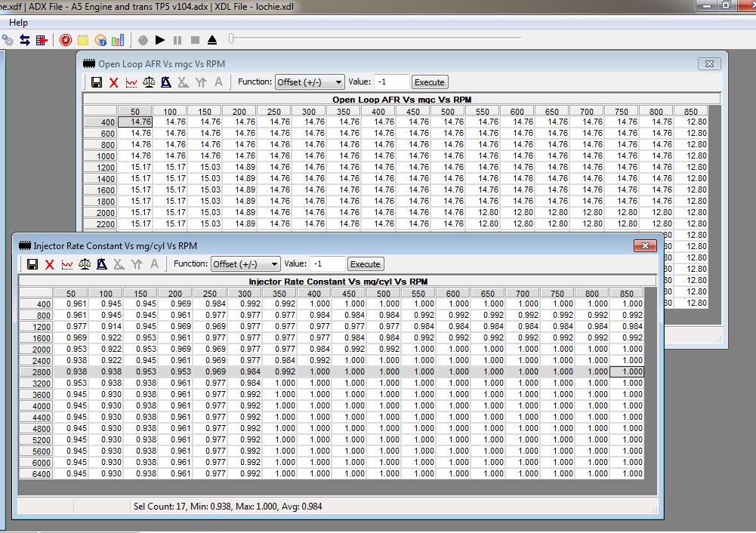Open the red gauge dashboard icon
This screenshot has width=756, height=533.
coord(66,40)
